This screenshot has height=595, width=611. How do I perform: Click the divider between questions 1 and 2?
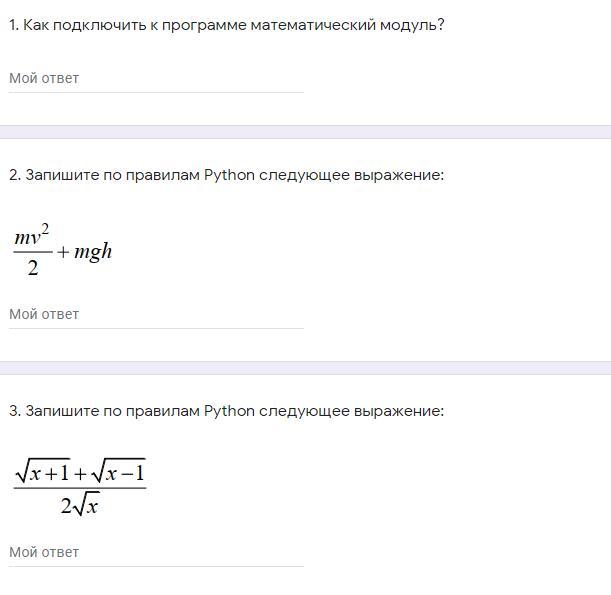(305, 132)
